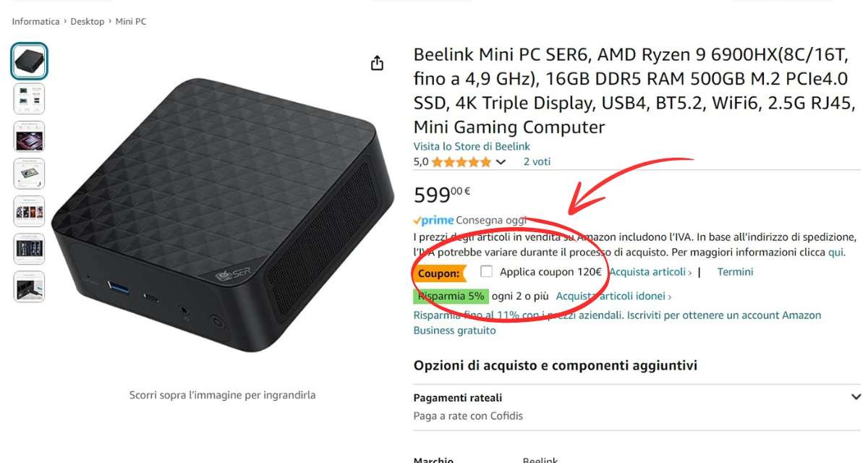
Task: Expand the Pagamenti rateali chevron
Action: tap(856, 397)
